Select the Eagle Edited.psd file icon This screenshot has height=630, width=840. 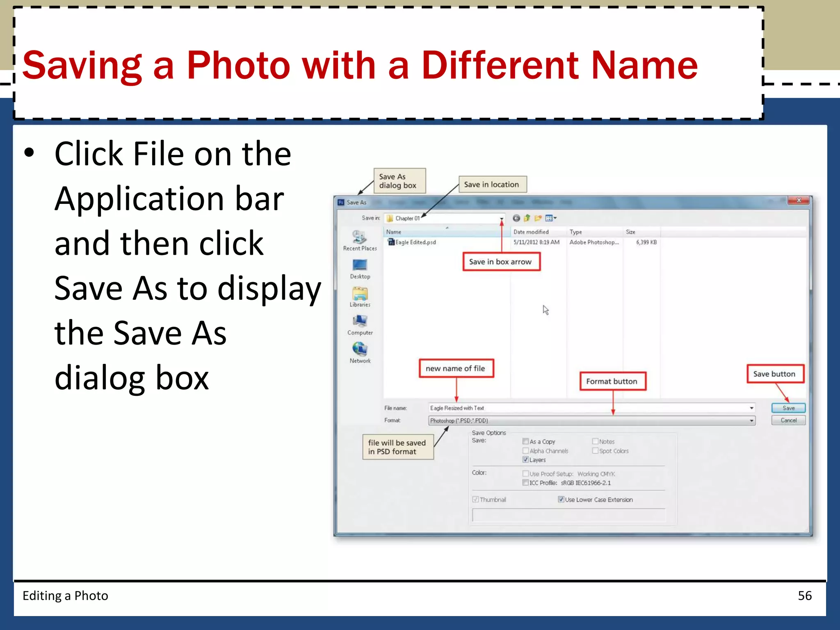click(x=391, y=242)
